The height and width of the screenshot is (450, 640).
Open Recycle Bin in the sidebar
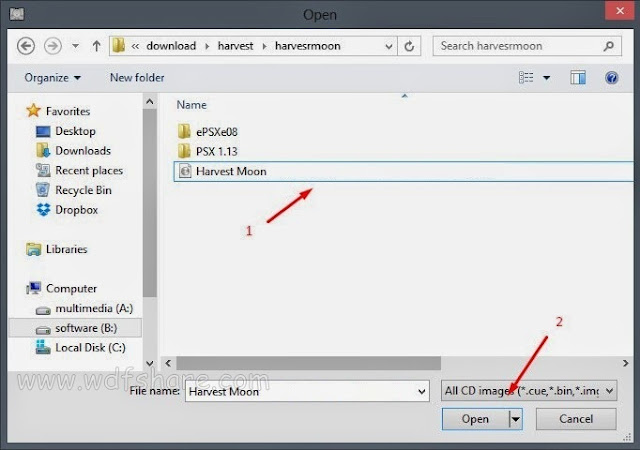tap(83, 190)
